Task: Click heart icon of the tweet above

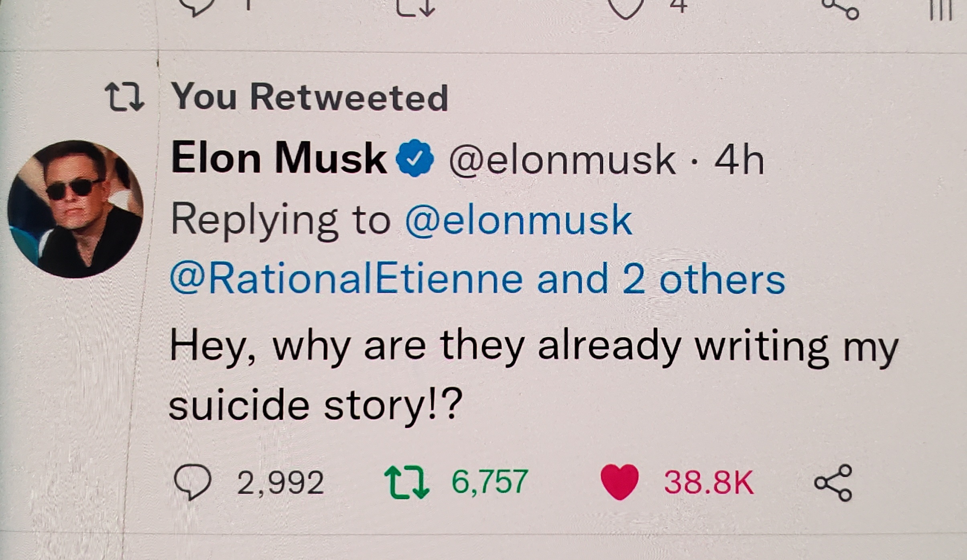Action: pos(624,8)
